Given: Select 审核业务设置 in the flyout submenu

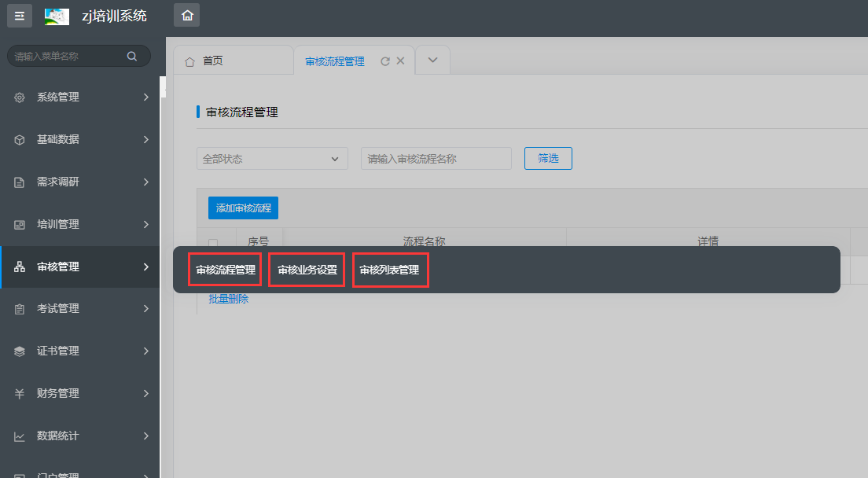Looking at the screenshot, I should click(307, 270).
